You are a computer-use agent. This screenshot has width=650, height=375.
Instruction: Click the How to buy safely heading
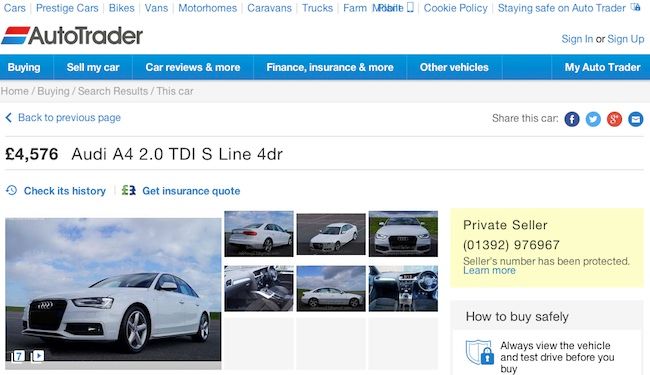517,317
